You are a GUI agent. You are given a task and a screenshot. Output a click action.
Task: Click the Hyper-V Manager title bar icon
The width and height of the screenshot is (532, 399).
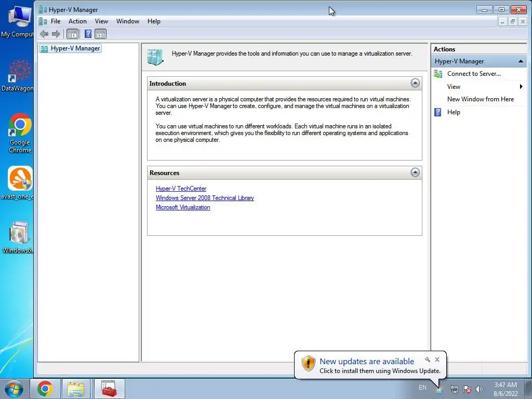click(43, 9)
